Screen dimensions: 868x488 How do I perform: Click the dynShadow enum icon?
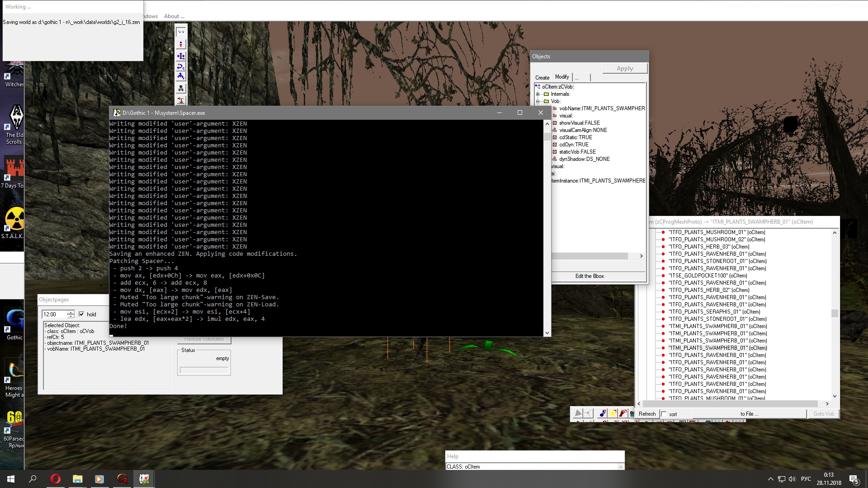[x=555, y=159]
